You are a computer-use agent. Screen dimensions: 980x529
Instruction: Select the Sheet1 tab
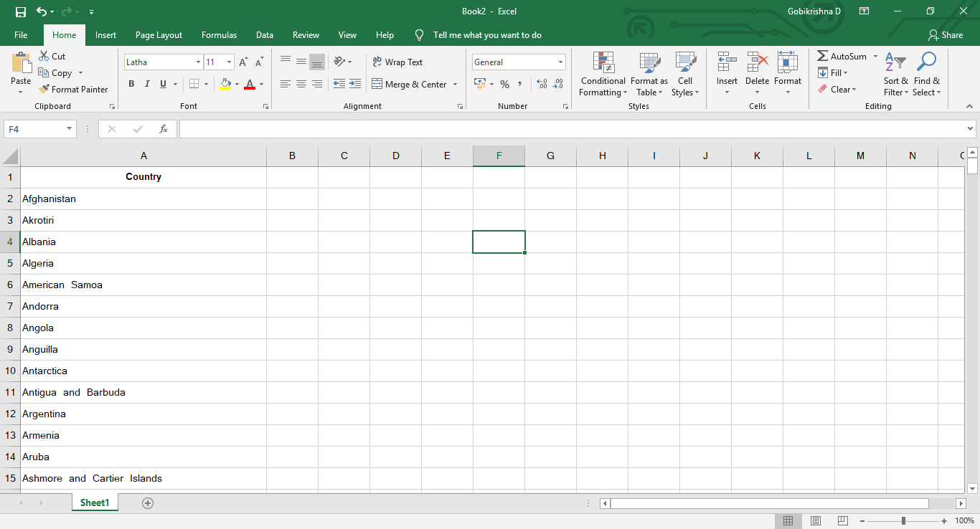(x=95, y=503)
